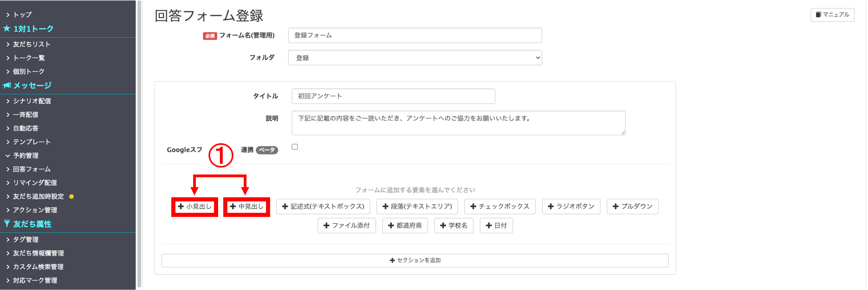Add 日付 element
The image size is (868, 290).
[x=496, y=225]
